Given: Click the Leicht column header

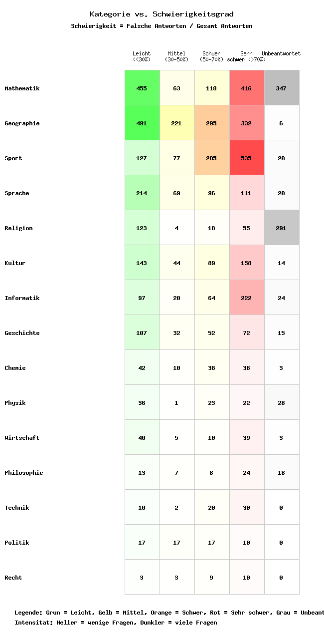Looking at the screenshot, I should pyautogui.click(x=142, y=56).
